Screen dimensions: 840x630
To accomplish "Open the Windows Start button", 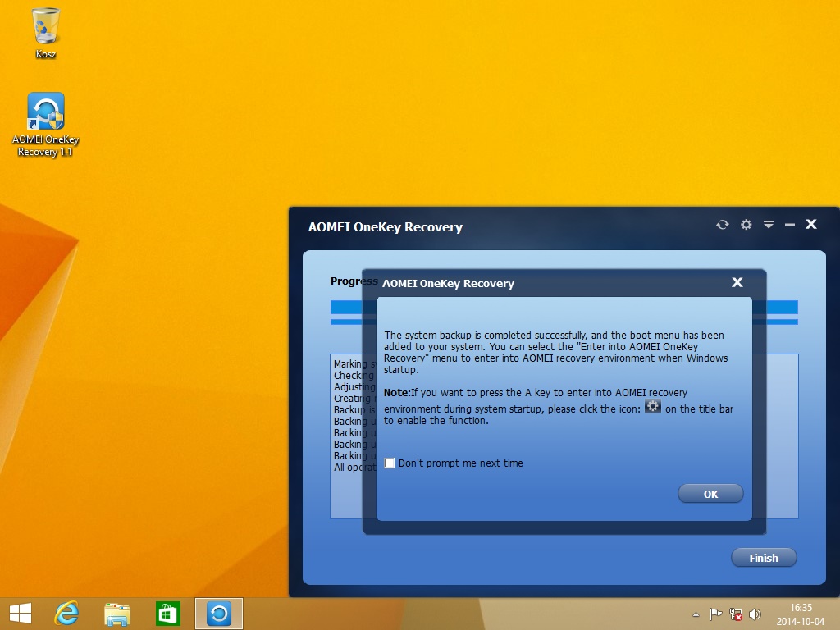I will pyautogui.click(x=21, y=614).
